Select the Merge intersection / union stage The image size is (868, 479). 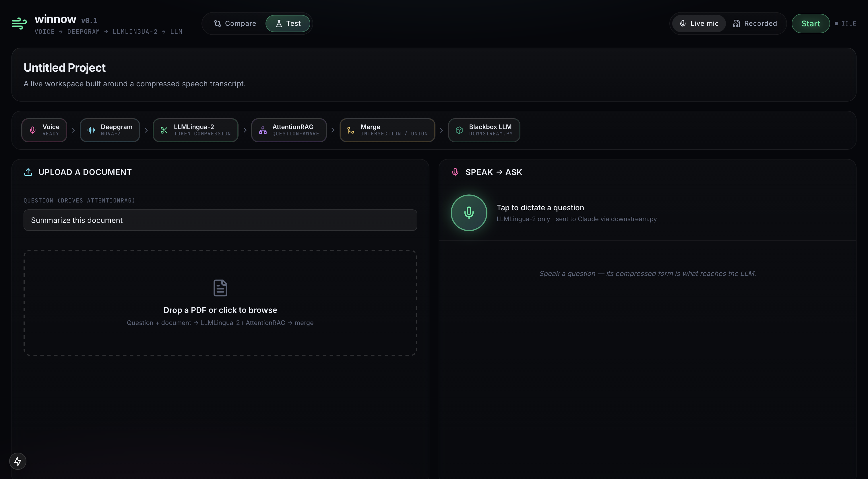point(387,130)
